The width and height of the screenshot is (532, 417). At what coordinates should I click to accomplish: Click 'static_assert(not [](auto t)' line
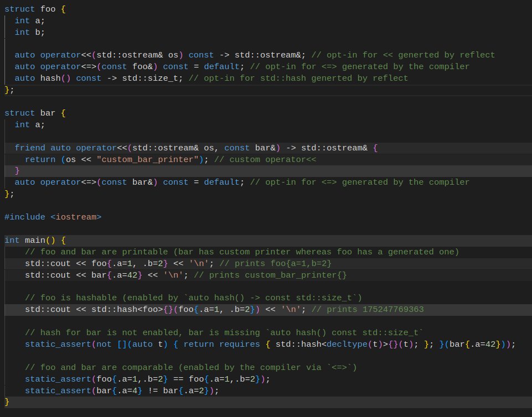click(270, 345)
